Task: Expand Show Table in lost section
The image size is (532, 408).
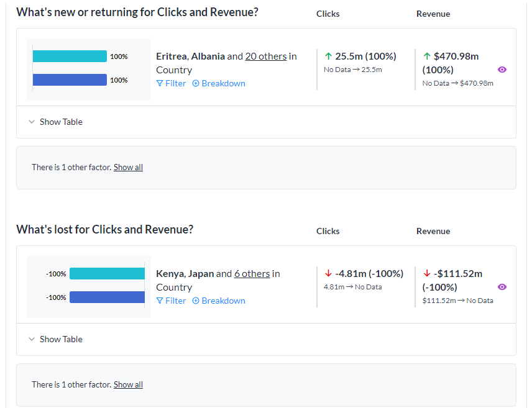Action: click(x=56, y=339)
